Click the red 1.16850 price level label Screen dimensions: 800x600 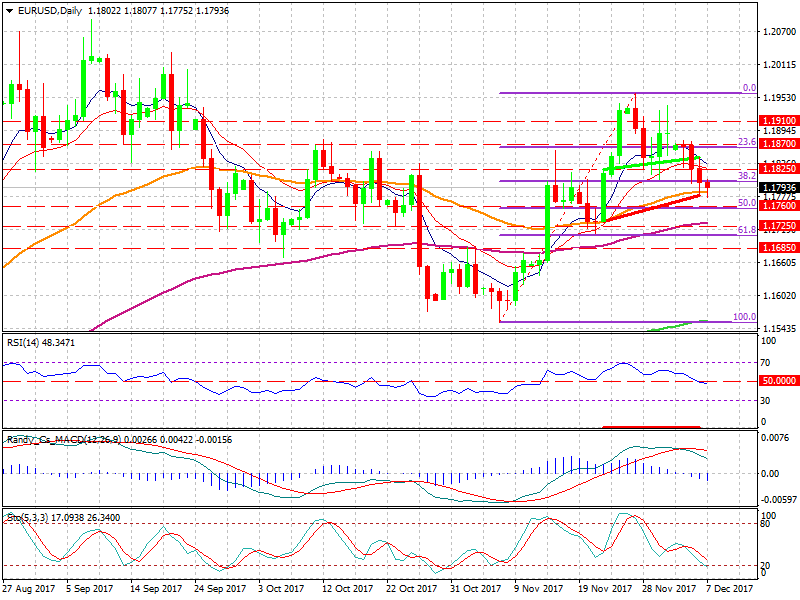pyautogui.click(x=779, y=247)
